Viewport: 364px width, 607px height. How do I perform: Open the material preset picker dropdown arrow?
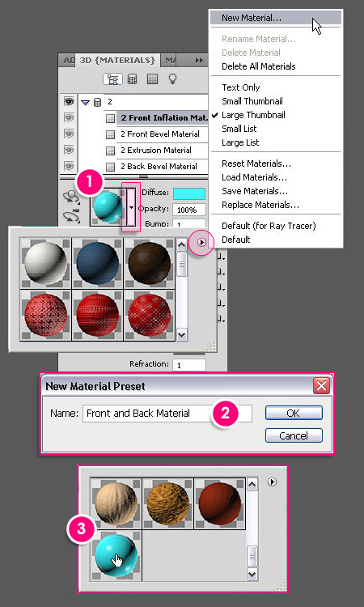pyautogui.click(x=131, y=207)
